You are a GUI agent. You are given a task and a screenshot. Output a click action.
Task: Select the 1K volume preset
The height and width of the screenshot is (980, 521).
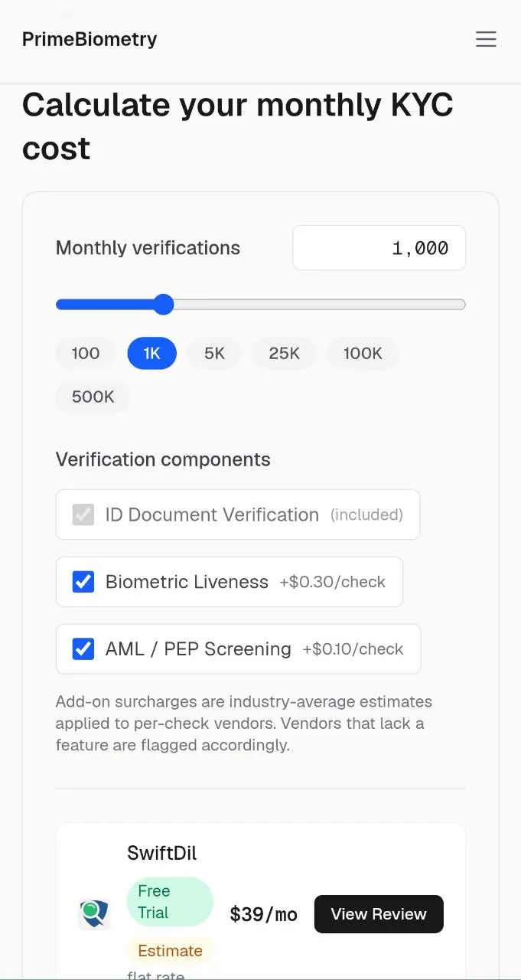(151, 353)
